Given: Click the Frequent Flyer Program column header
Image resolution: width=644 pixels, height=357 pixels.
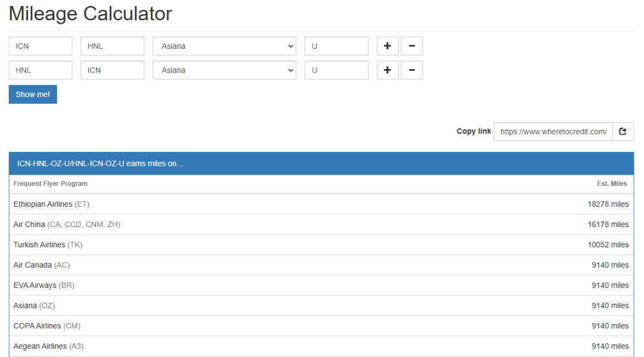Looking at the screenshot, I should coord(51,184).
